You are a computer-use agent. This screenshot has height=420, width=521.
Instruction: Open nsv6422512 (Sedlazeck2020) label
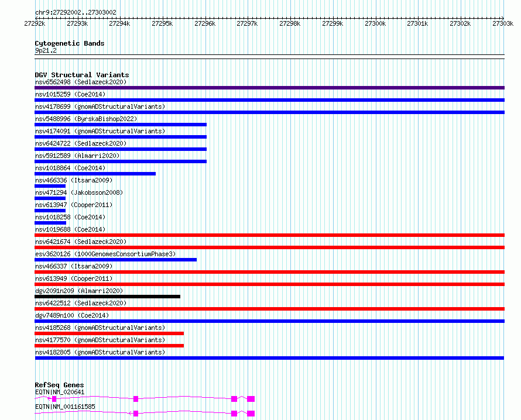point(81,303)
